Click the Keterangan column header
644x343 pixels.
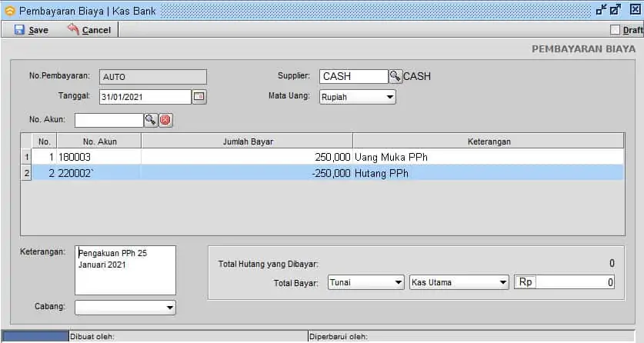pyautogui.click(x=488, y=142)
